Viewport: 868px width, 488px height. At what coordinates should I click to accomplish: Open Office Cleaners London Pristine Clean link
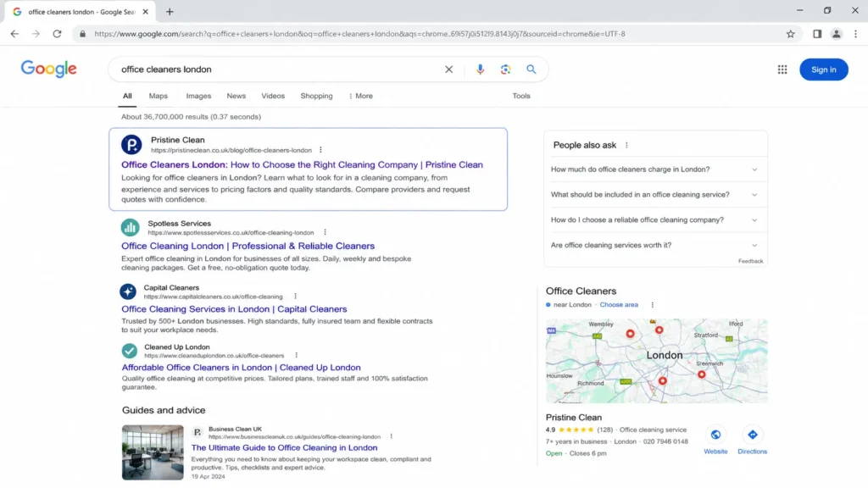[x=302, y=165]
